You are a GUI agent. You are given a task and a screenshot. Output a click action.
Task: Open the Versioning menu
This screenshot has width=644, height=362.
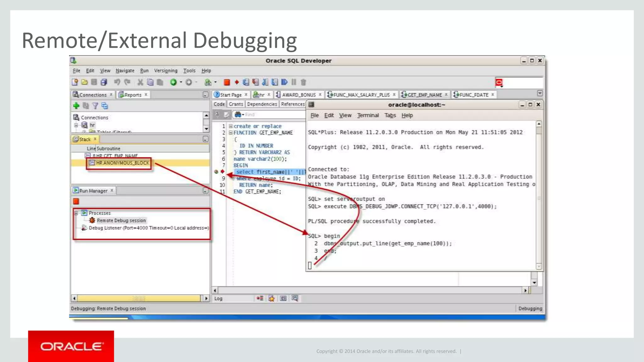tap(166, 71)
